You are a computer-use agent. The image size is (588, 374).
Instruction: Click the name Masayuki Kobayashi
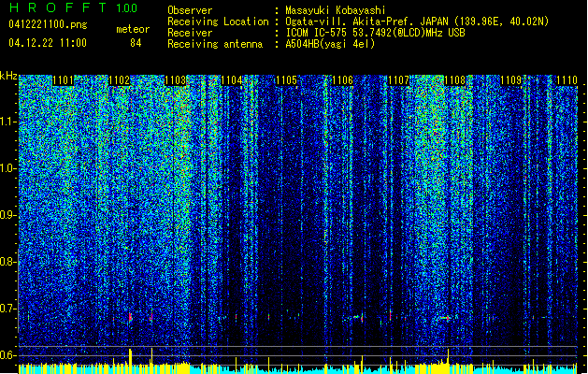(x=336, y=10)
